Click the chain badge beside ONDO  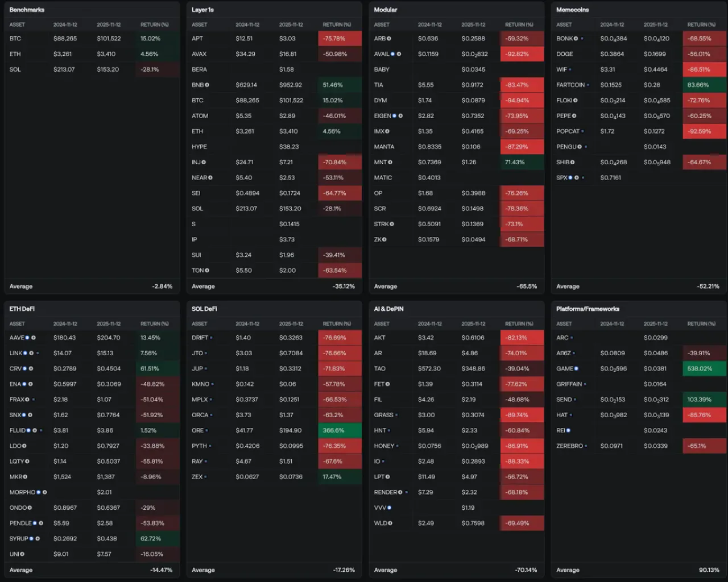[30, 508]
